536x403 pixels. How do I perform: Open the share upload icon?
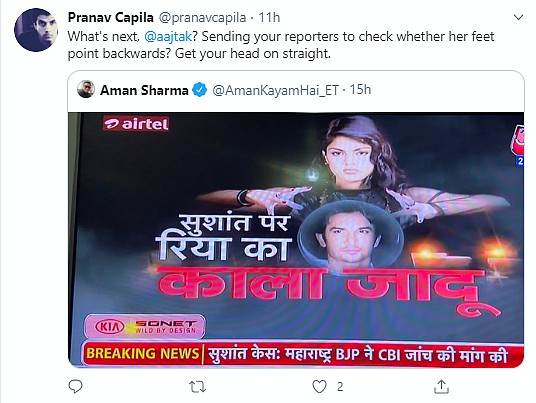click(441, 387)
